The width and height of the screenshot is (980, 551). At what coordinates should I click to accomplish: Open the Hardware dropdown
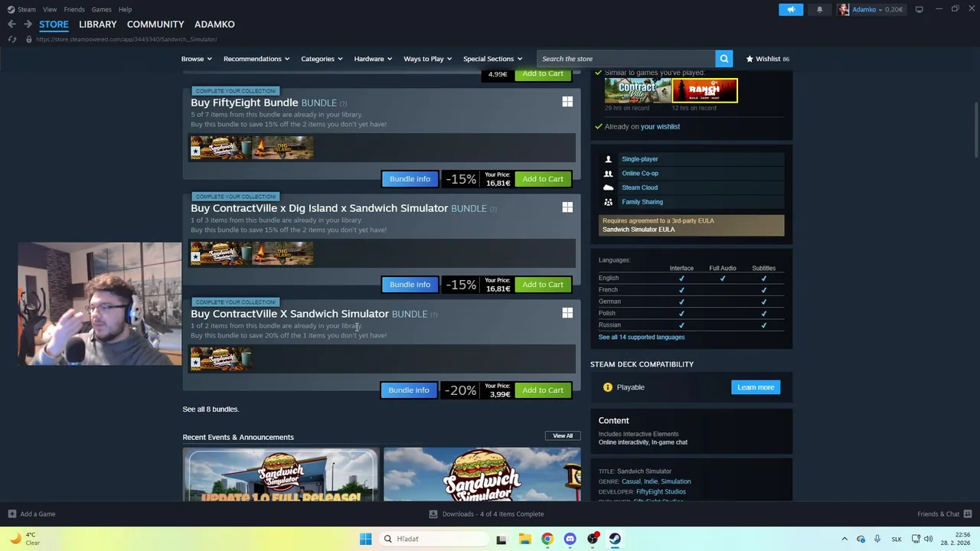tap(373, 59)
